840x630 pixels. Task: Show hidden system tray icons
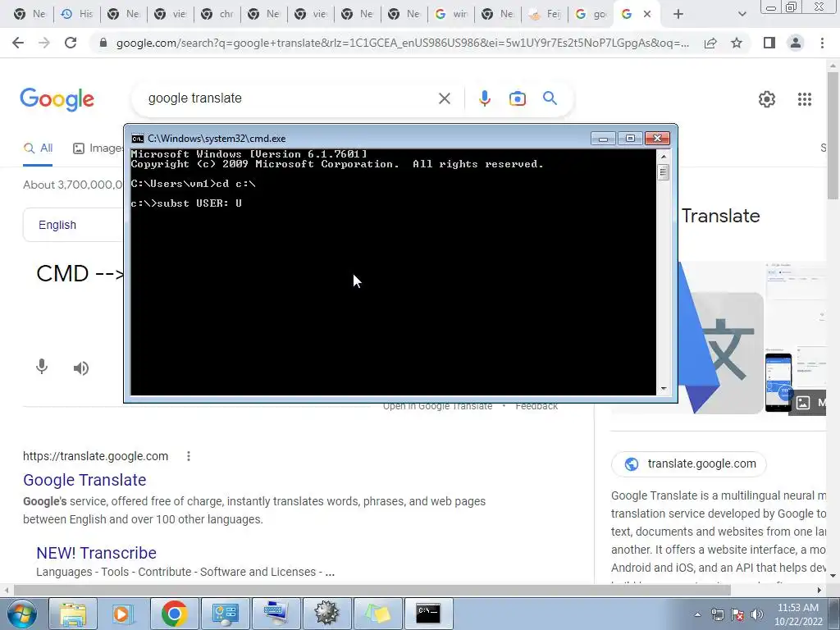click(x=697, y=614)
